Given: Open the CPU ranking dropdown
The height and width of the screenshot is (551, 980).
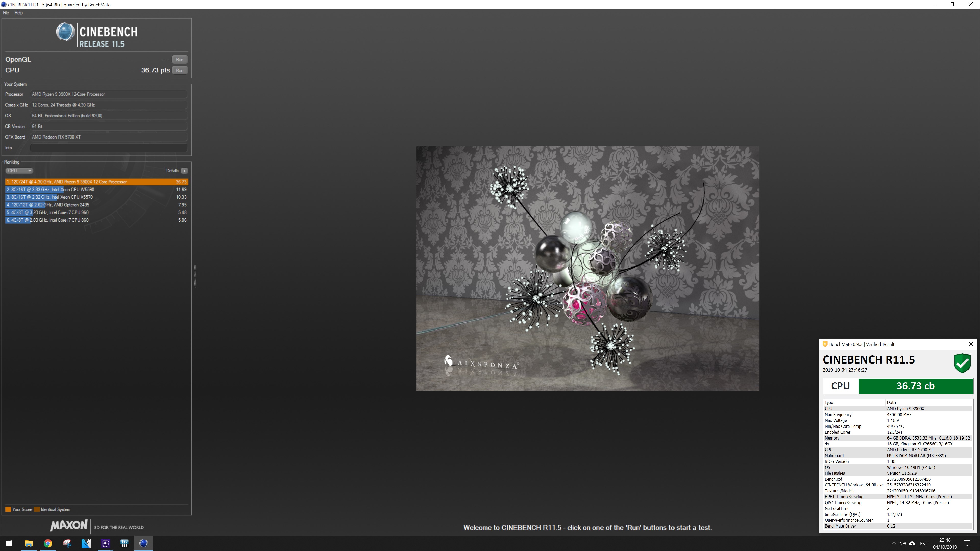Looking at the screenshot, I should (19, 171).
